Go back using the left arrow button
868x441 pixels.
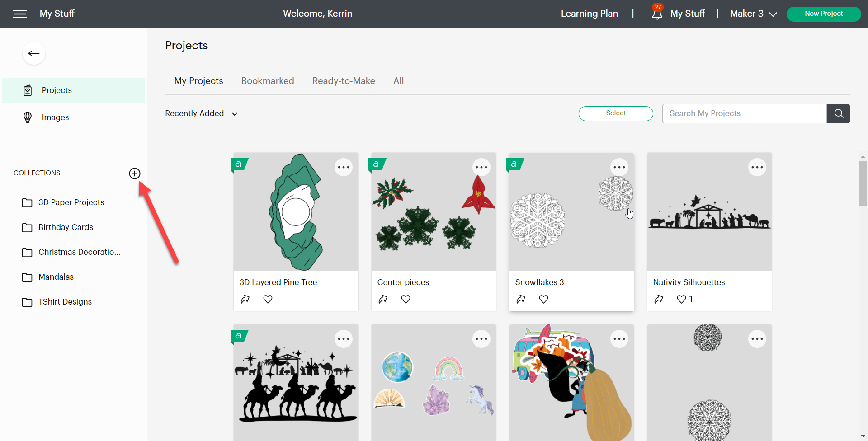coord(34,53)
